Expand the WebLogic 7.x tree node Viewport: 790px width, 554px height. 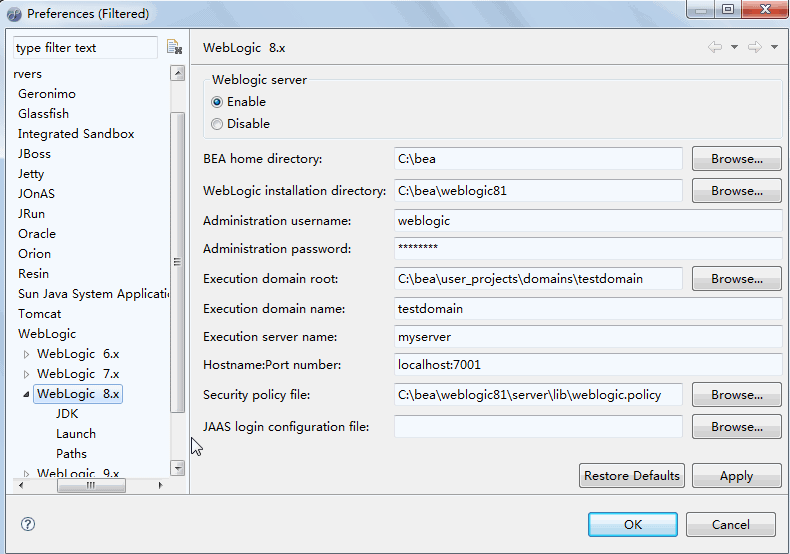27,374
